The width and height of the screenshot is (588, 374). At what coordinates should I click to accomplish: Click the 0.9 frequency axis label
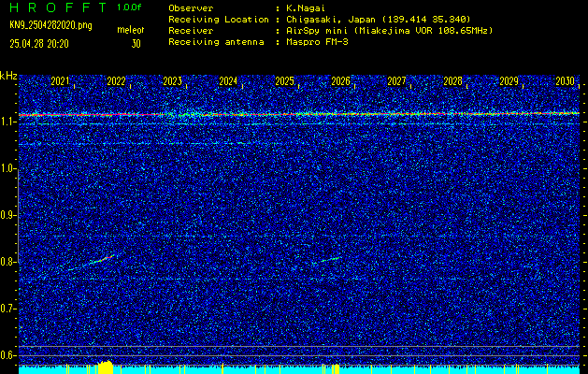pos(7,215)
